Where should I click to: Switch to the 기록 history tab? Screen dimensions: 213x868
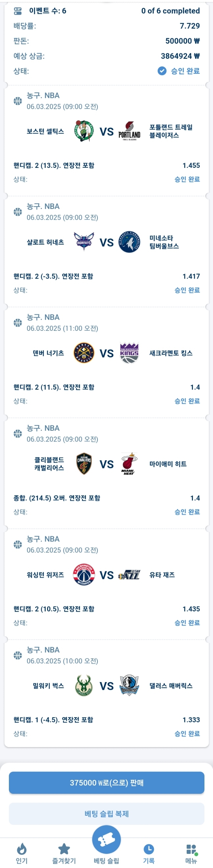coord(149,853)
